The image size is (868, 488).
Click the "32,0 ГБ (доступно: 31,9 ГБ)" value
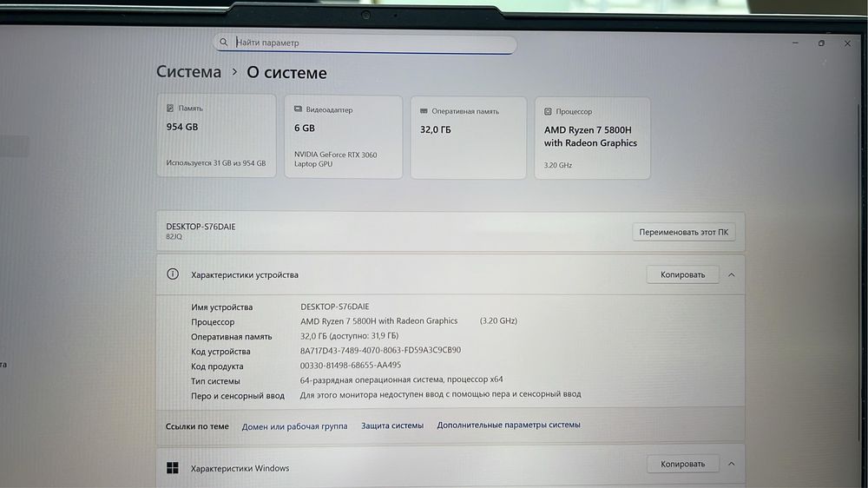coord(349,336)
